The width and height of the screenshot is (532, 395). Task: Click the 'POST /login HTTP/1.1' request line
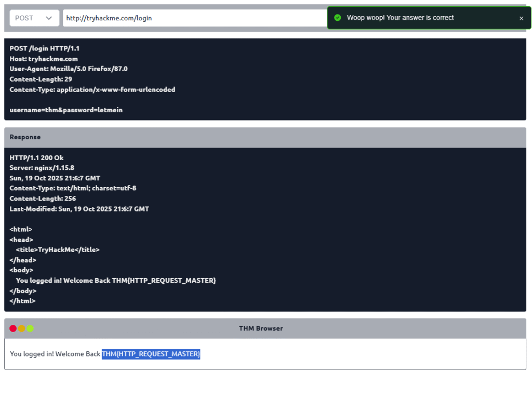coord(45,48)
